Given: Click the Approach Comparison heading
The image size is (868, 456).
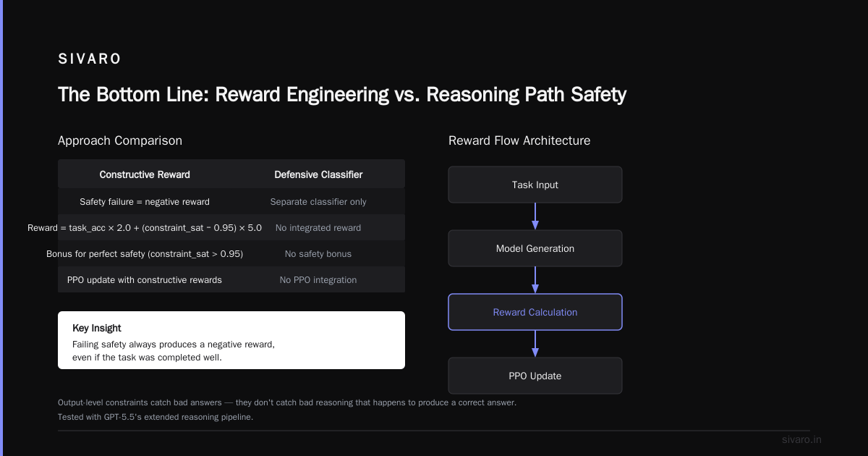Looking at the screenshot, I should tap(120, 140).
